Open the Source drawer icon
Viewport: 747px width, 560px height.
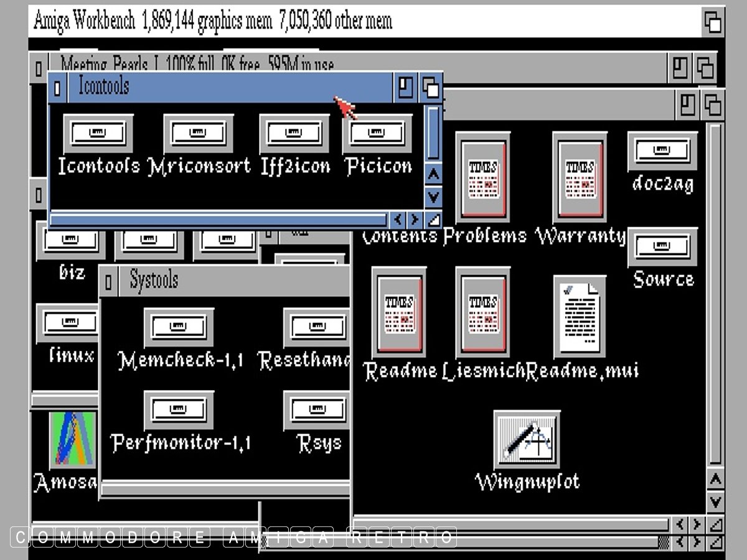[662, 247]
